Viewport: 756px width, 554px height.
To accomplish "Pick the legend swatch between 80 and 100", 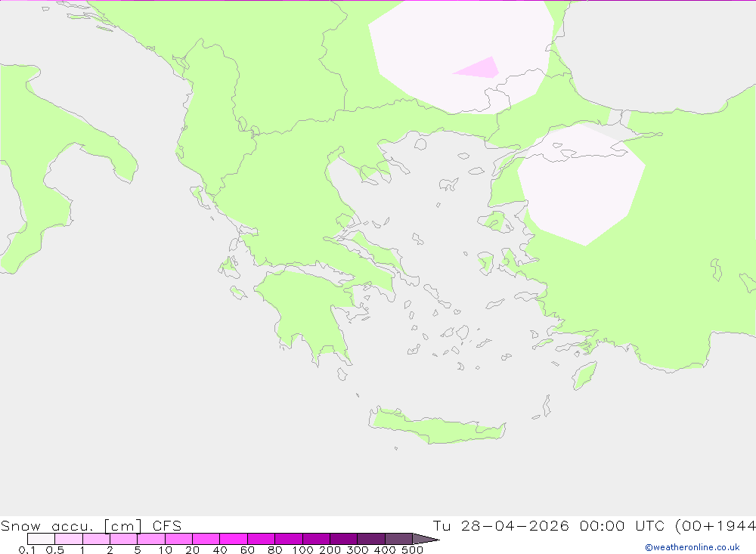I will pyautogui.click(x=288, y=539).
